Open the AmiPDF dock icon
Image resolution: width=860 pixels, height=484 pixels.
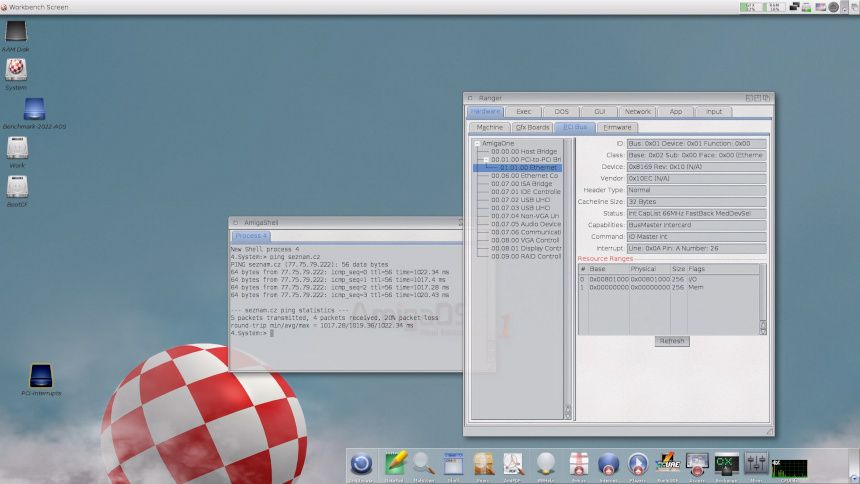point(513,464)
